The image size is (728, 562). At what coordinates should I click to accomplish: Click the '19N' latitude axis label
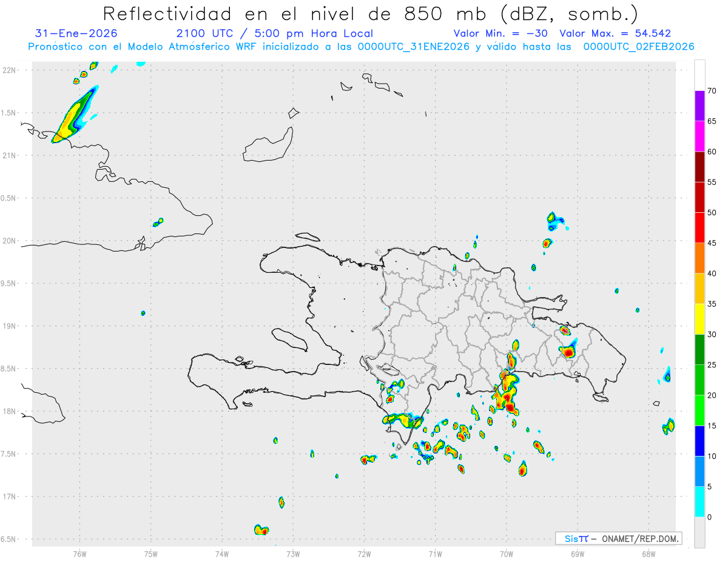point(10,326)
